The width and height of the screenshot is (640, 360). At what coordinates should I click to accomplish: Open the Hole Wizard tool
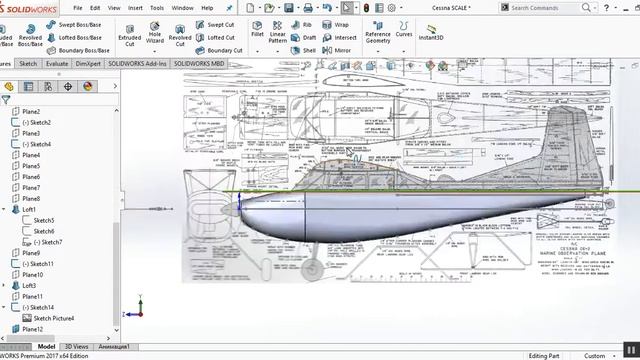[155, 33]
